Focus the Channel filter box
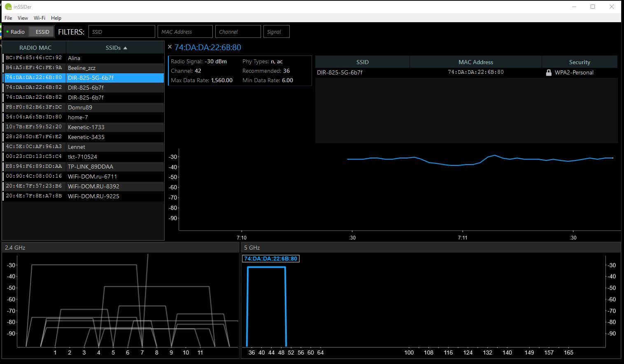 [238, 32]
